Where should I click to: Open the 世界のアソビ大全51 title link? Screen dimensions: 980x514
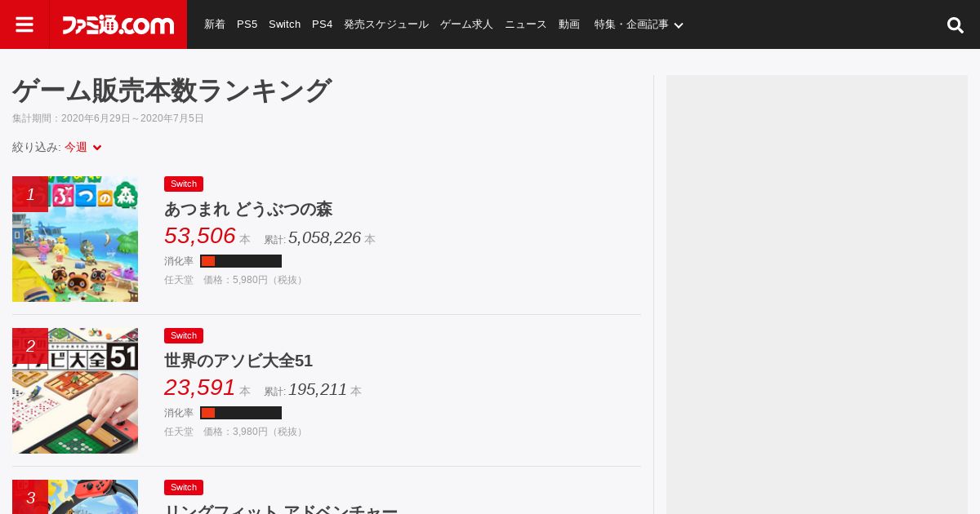point(238,361)
